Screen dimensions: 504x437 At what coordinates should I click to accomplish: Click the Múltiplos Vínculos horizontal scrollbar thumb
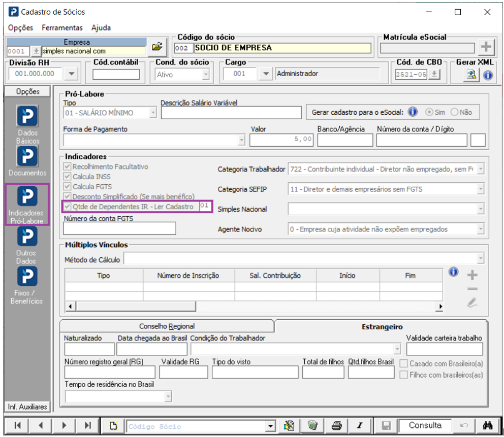point(136,307)
